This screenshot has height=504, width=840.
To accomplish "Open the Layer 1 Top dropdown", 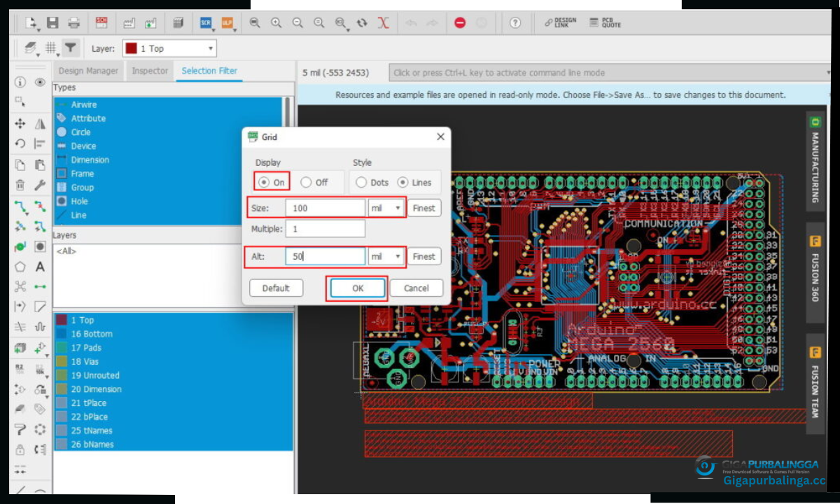I will pos(169,48).
